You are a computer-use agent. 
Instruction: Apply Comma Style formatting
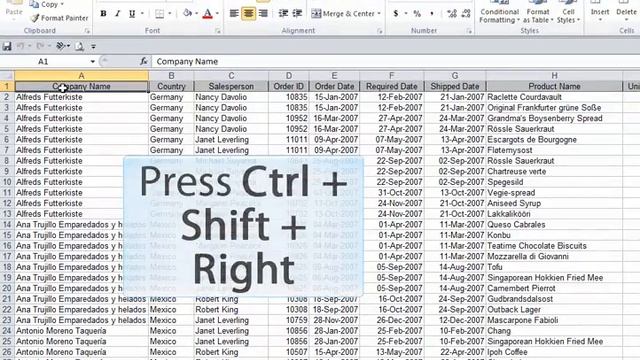pyautogui.click(x=431, y=13)
